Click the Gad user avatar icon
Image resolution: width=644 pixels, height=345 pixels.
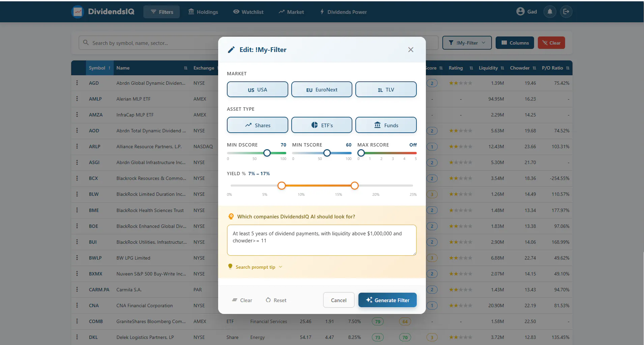(520, 11)
